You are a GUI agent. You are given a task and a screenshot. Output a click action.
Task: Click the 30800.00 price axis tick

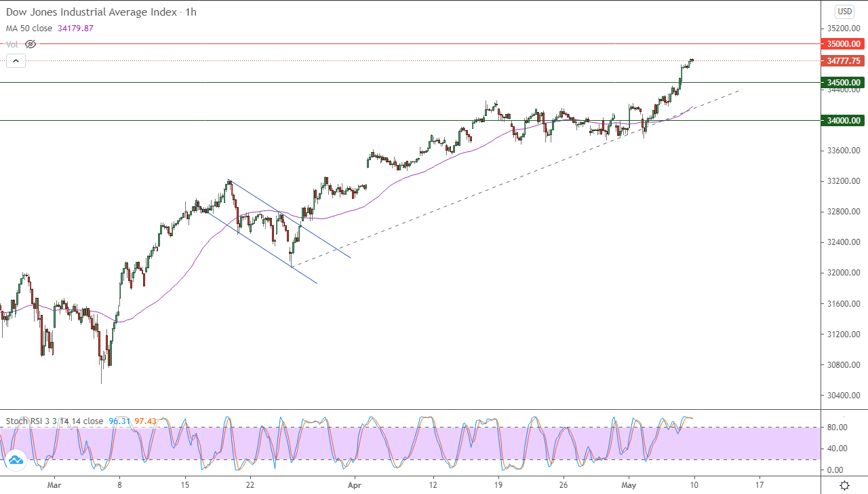coord(843,365)
